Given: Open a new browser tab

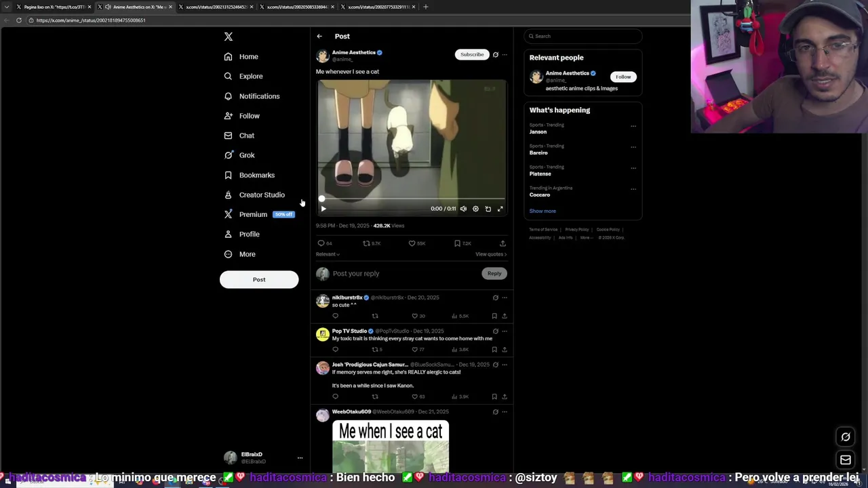Looking at the screenshot, I should click(426, 7).
